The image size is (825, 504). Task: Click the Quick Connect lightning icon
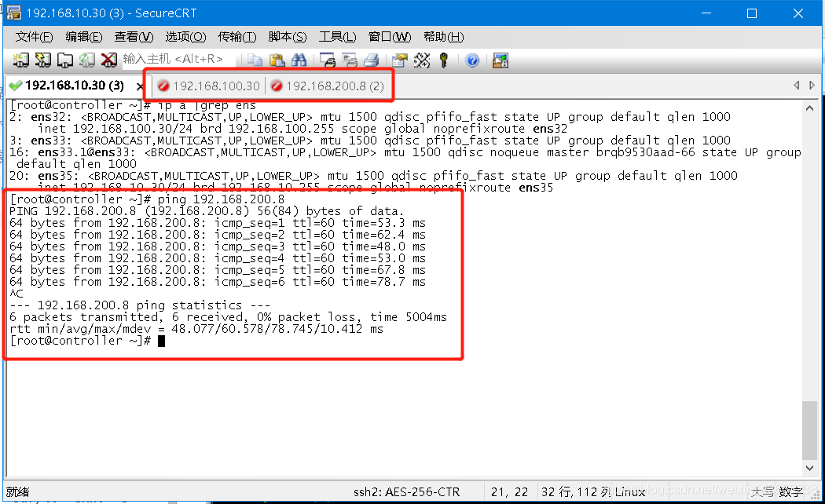pyautogui.click(x=42, y=60)
